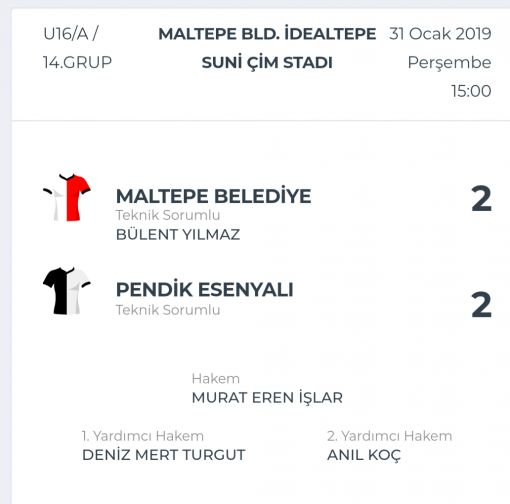
Task: Click the black and white Pendik jersey icon
Action: pyautogui.click(x=67, y=291)
